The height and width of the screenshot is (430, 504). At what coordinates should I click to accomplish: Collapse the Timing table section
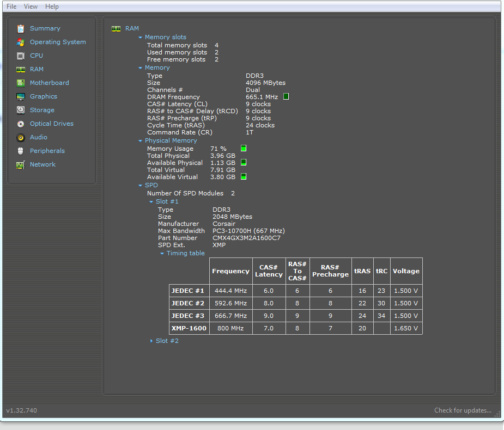tap(162, 254)
